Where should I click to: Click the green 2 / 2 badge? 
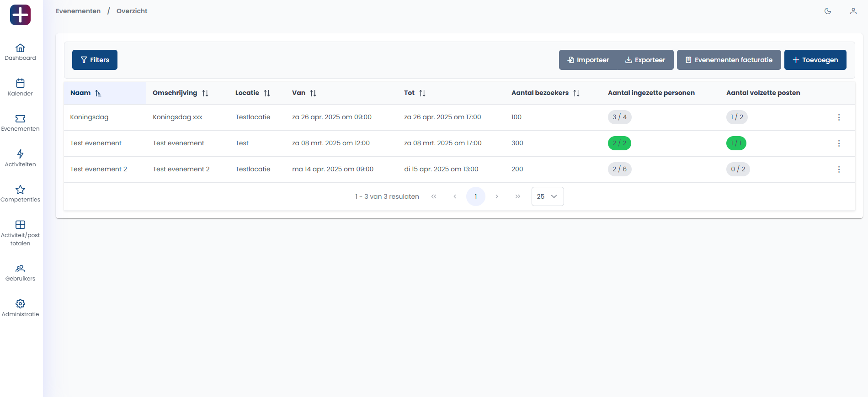coord(619,143)
